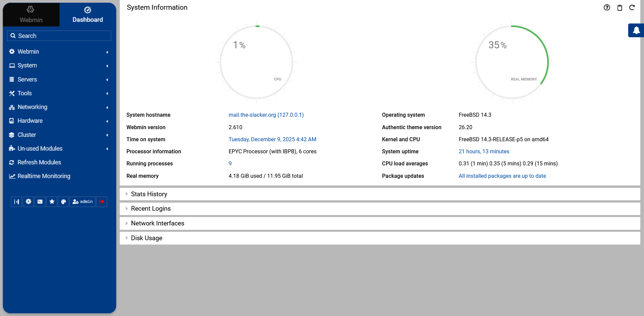Click the clipboard icon in the header
Viewport: 644px width, 316px height.
tap(620, 7)
